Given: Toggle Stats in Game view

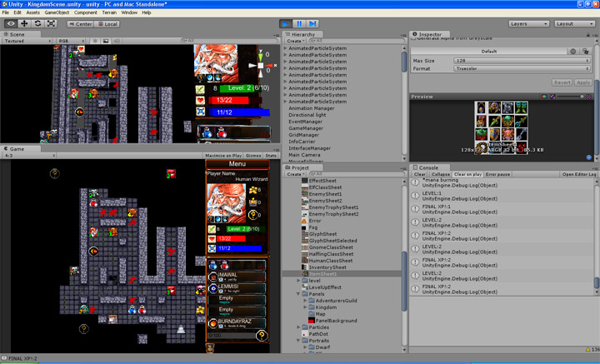Looking at the screenshot, I should tap(271, 156).
